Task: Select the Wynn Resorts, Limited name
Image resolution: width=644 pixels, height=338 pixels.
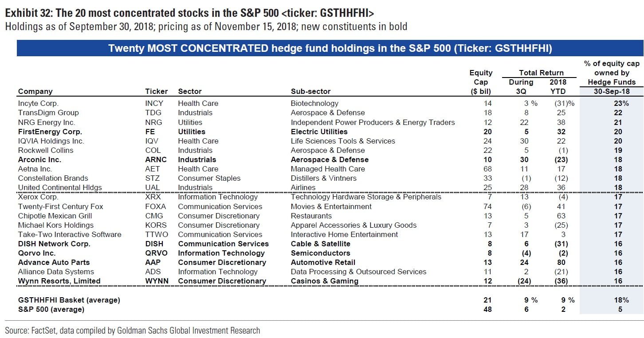Action: (59, 281)
